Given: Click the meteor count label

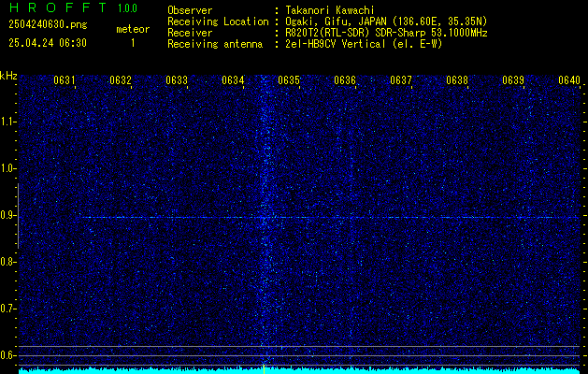Looking at the screenshot, I should pos(133,29).
